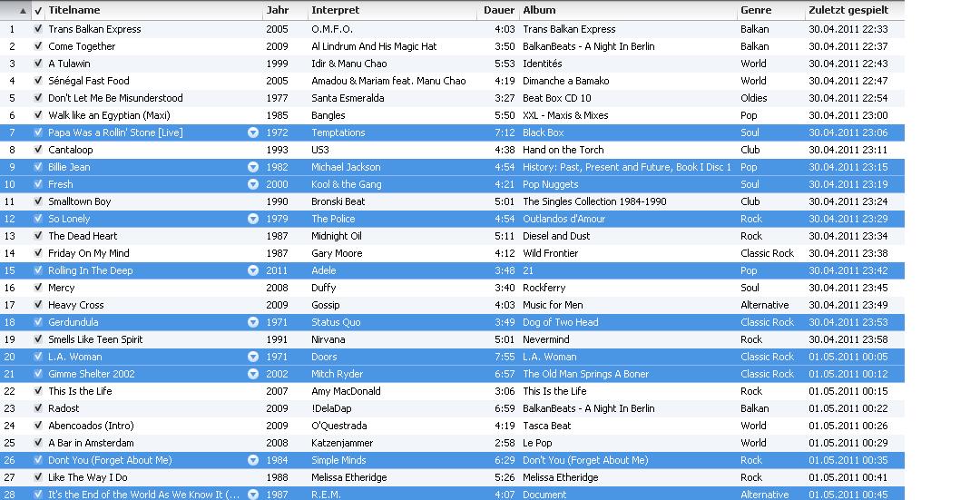
Task: Toggle checkbox for Billie Jean
Action: pos(38,167)
